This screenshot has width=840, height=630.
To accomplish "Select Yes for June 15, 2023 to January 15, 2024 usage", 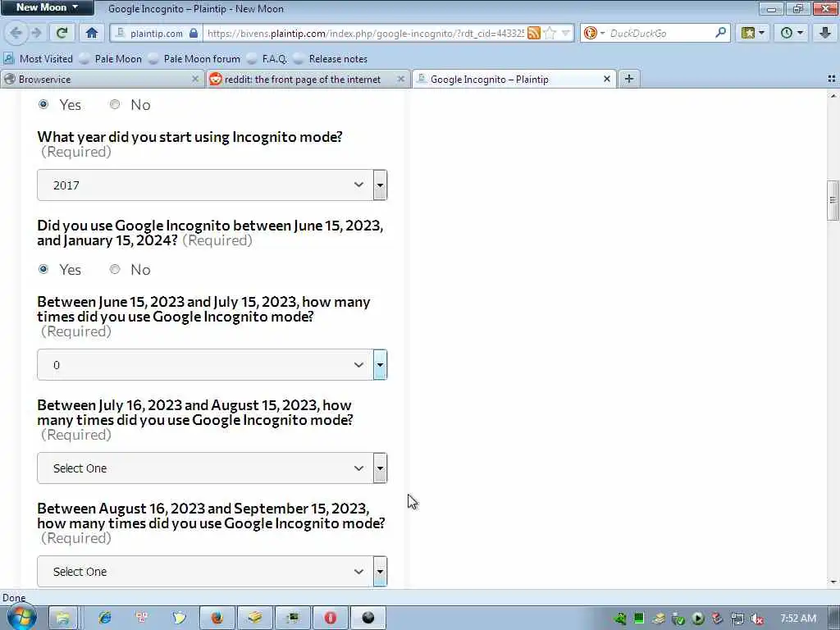I will [43, 269].
